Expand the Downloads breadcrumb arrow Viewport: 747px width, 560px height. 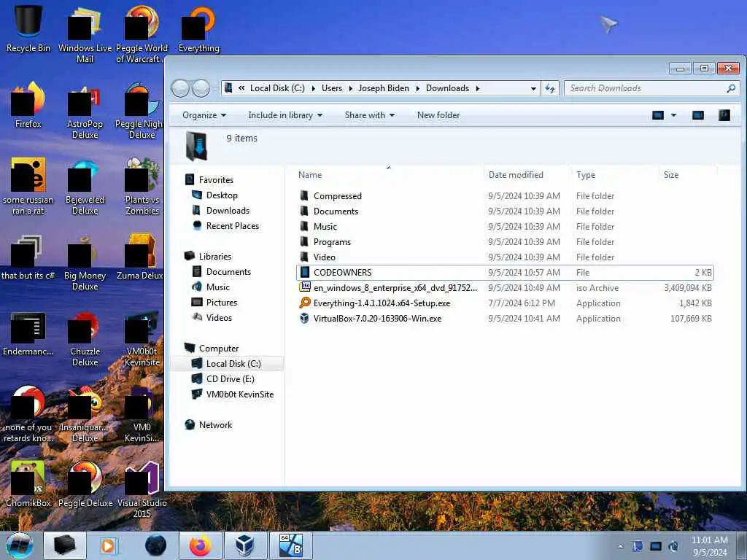[x=477, y=88]
